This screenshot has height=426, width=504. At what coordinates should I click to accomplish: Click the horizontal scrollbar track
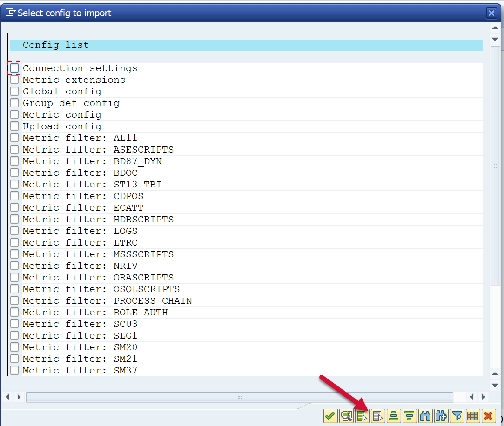click(x=239, y=397)
